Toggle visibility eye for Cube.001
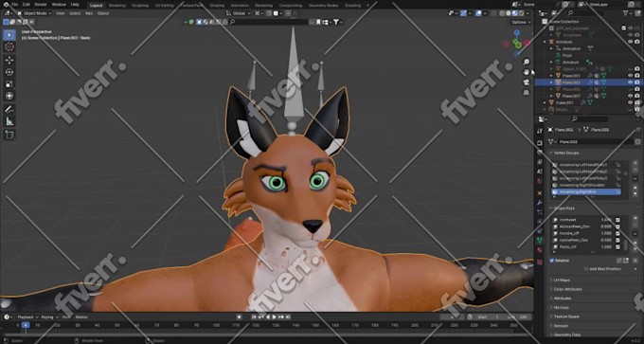Image resolution: width=644 pixels, height=344 pixels. pos(630,102)
